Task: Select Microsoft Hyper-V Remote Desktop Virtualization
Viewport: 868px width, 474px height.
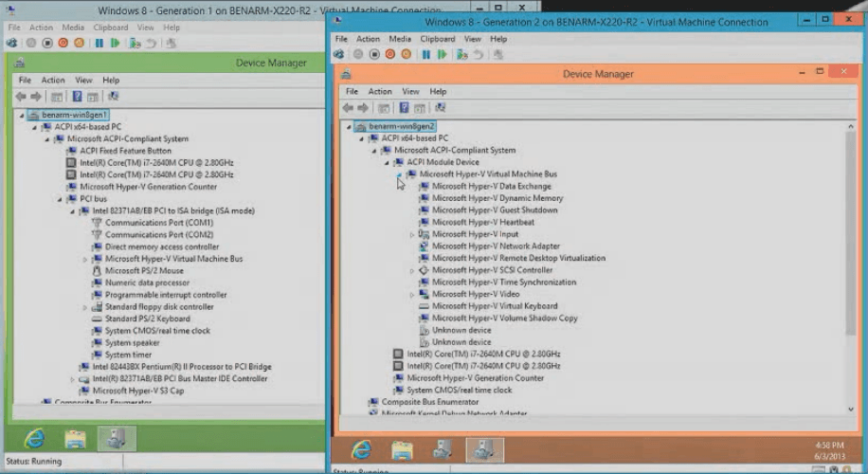Action: pos(518,258)
